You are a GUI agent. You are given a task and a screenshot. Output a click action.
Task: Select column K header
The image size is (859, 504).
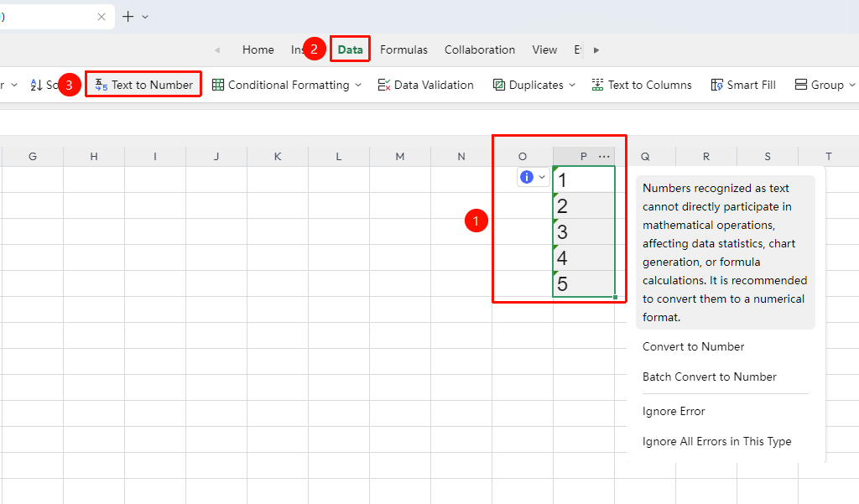pos(278,157)
